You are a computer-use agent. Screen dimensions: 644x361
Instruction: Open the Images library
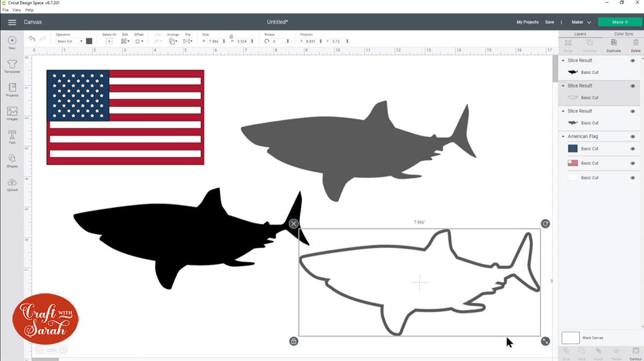coord(12,113)
